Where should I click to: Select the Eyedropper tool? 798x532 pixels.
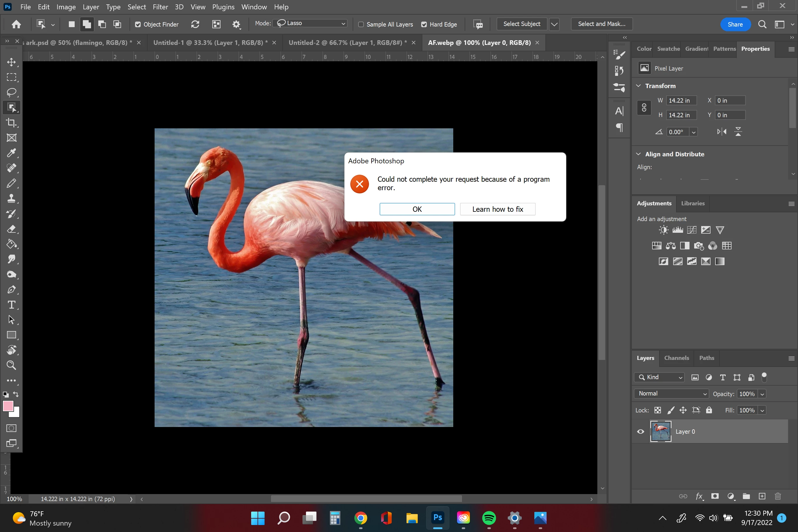(12, 153)
